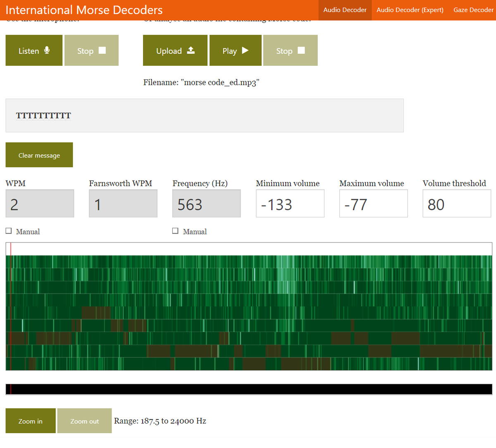Click the "Frequency (Hz)" label
496x448 pixels.
point(200,183)
